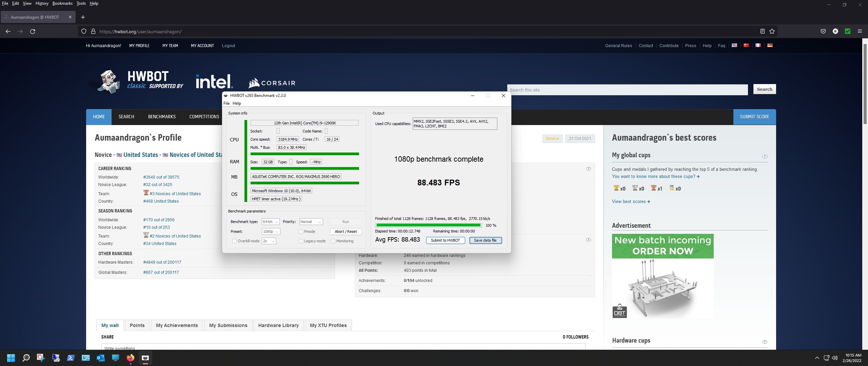Screen dimensions: 868x366
Task: Click the website Search button
Action: click(x=764, y=89)
